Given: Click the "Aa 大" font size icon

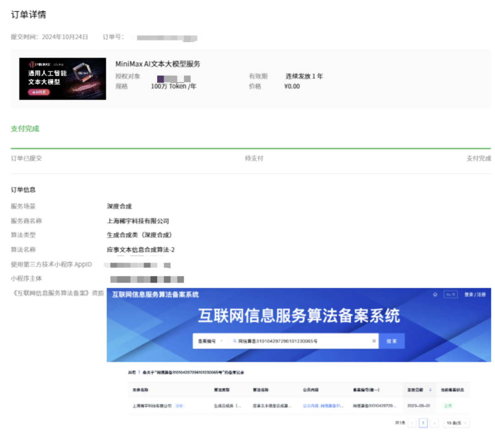Looking at the screenshot, I should tap(451, 295).
